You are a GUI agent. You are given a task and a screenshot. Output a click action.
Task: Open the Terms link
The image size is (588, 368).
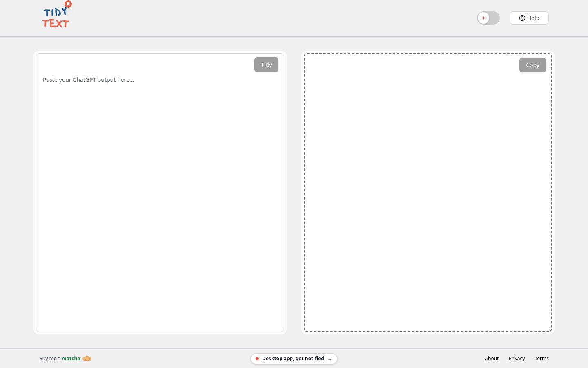pos(541,359)
